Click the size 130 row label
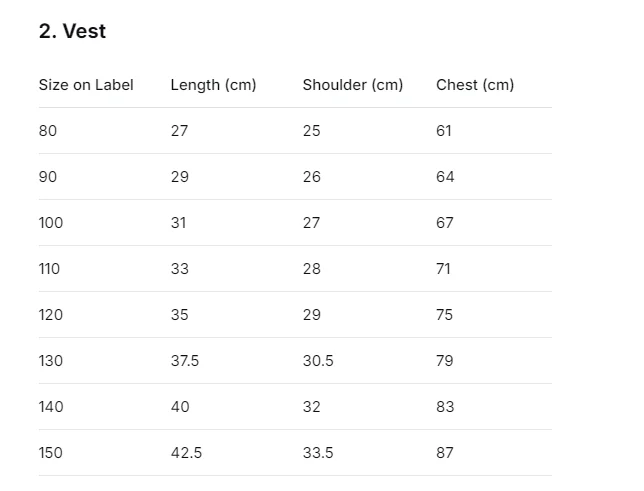 click(51, 361)
